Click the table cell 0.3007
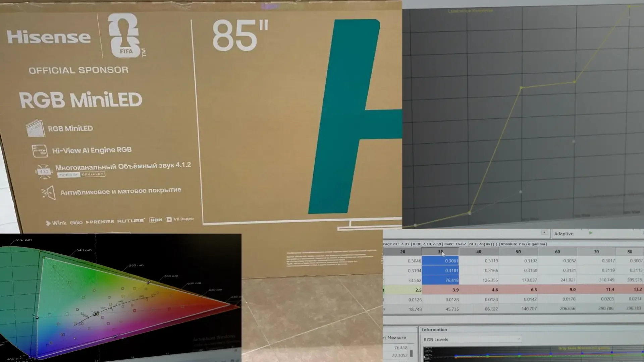 point(630,261)
